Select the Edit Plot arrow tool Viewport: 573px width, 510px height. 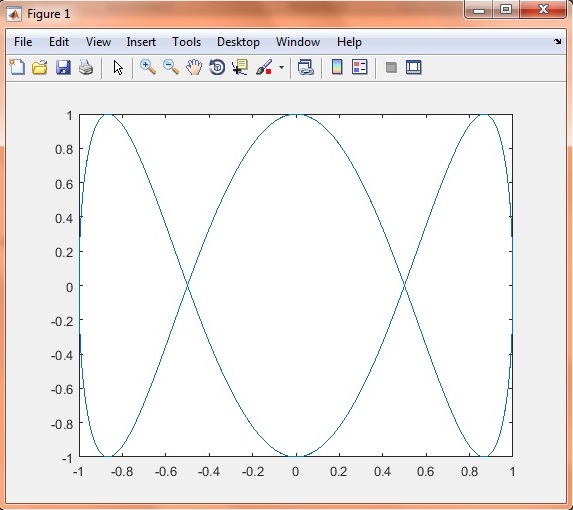[x=118, y=68]
